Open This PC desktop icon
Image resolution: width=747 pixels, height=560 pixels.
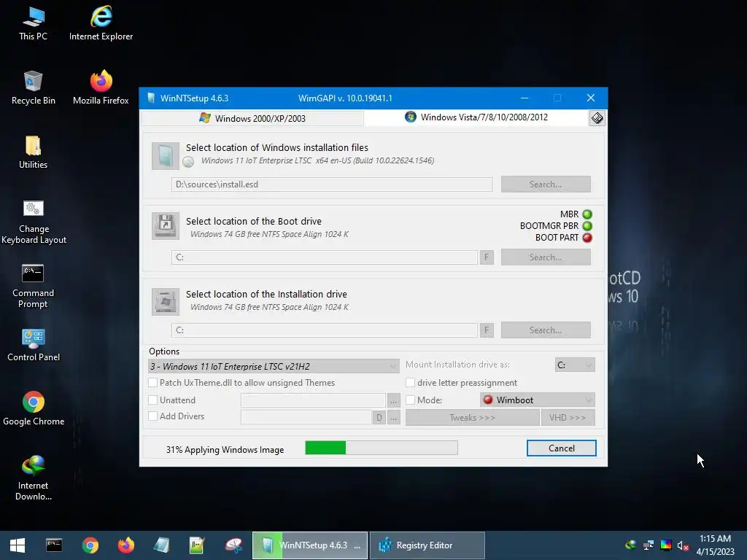pos(34,24)
